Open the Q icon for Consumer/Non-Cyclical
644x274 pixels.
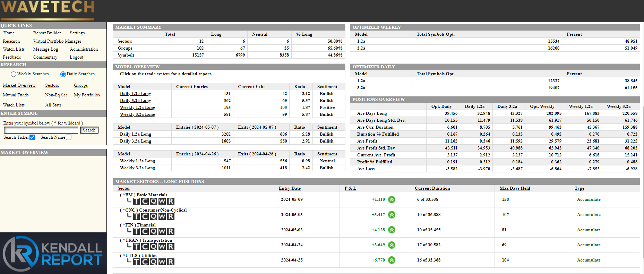[x=153, y=216]
